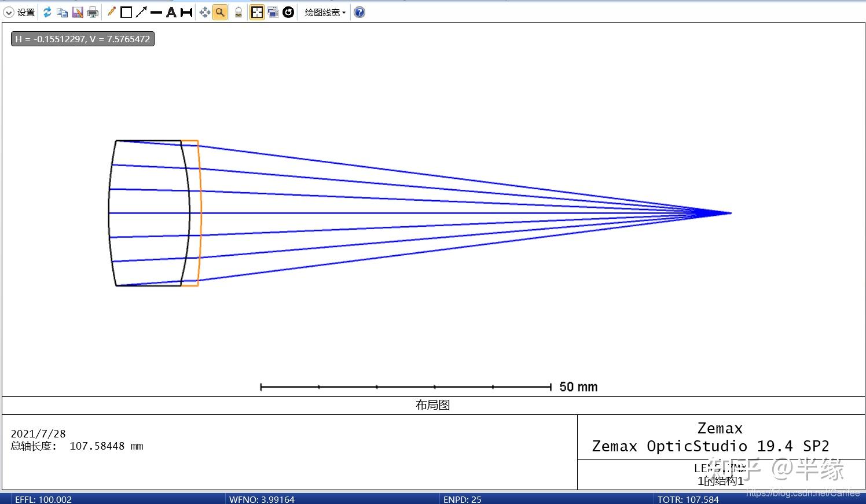Print the layout using the printer icon

coord(93,12)
